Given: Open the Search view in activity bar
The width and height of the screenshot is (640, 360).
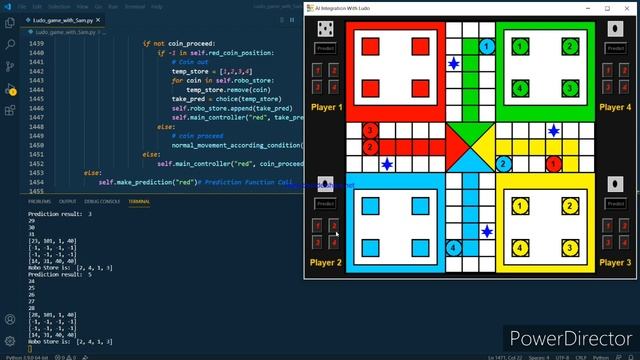Looking at the screenshot, I should (10, 44).
